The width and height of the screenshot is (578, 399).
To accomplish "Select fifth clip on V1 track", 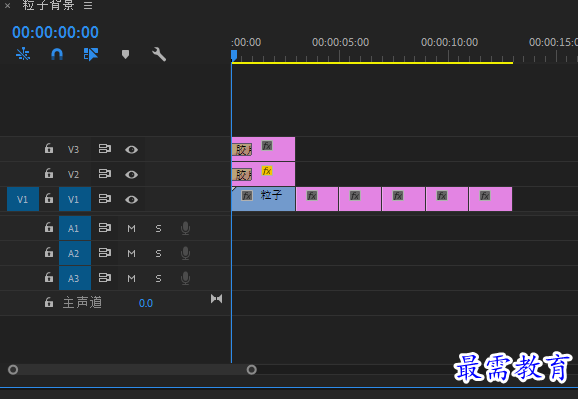I will pos(447,199).
